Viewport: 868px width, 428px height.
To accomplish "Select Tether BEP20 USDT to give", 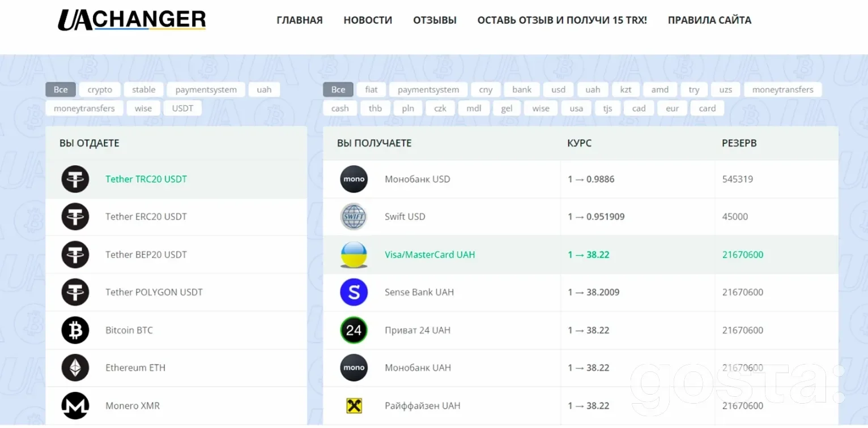I will (176, 254).
